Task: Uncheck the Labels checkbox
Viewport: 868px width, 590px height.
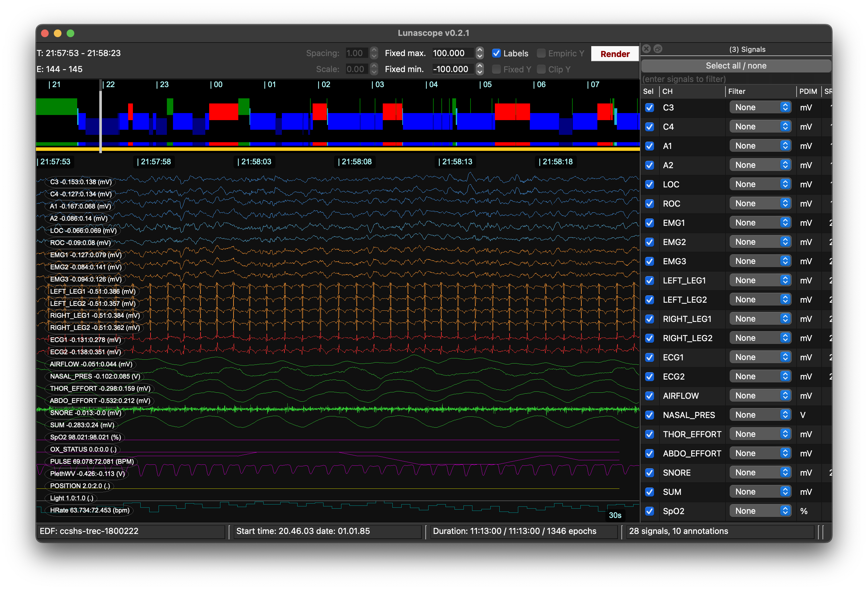Action: pyautogui.click(x=496, y=53)
